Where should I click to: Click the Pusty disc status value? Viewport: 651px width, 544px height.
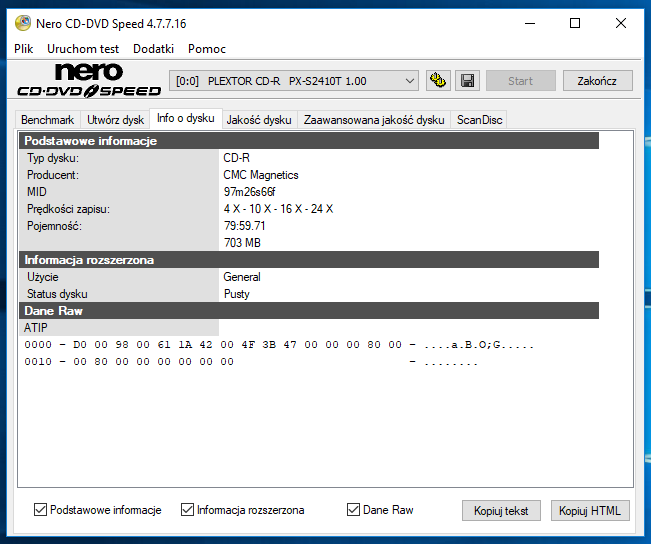(237, 294)
